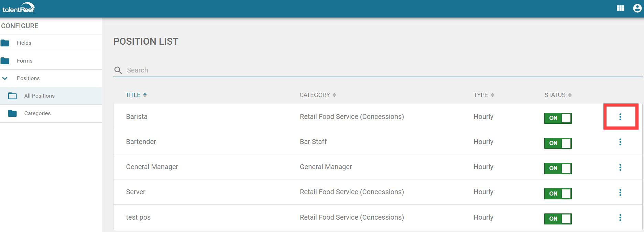Click inside the Search input field

206,70
